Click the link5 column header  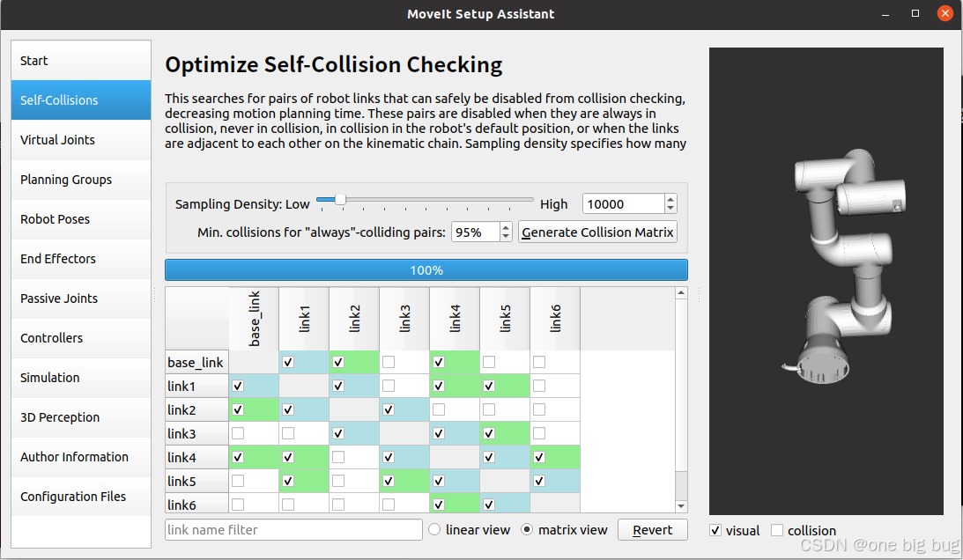[x=506, y=319]
